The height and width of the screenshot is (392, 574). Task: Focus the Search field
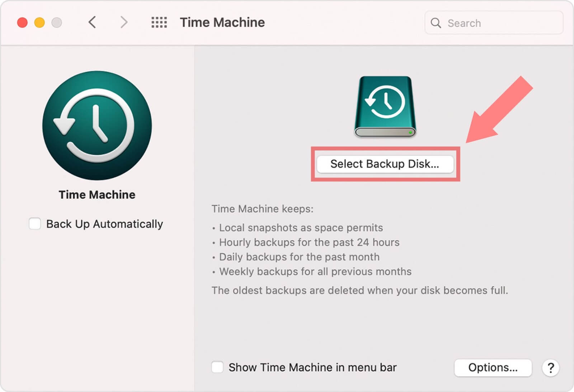click(494, 23)
